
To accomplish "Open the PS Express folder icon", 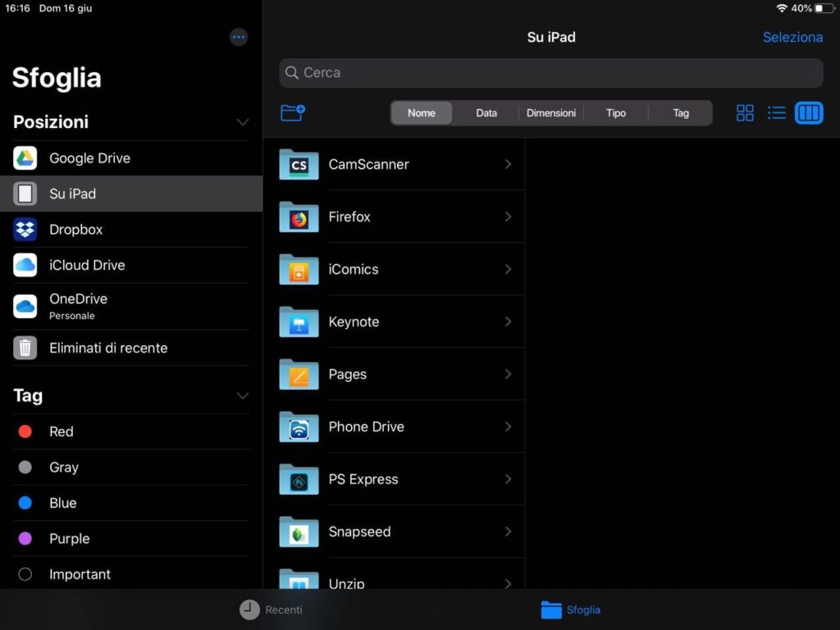I will [x=299, y=479].
